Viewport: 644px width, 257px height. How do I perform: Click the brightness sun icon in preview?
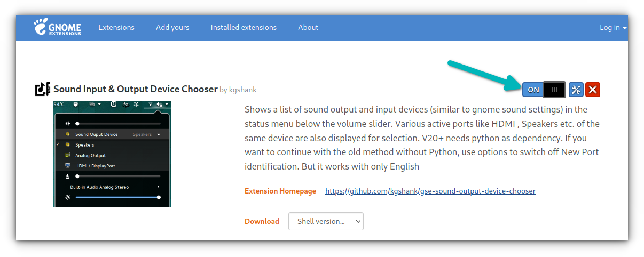tap(68, 197)
